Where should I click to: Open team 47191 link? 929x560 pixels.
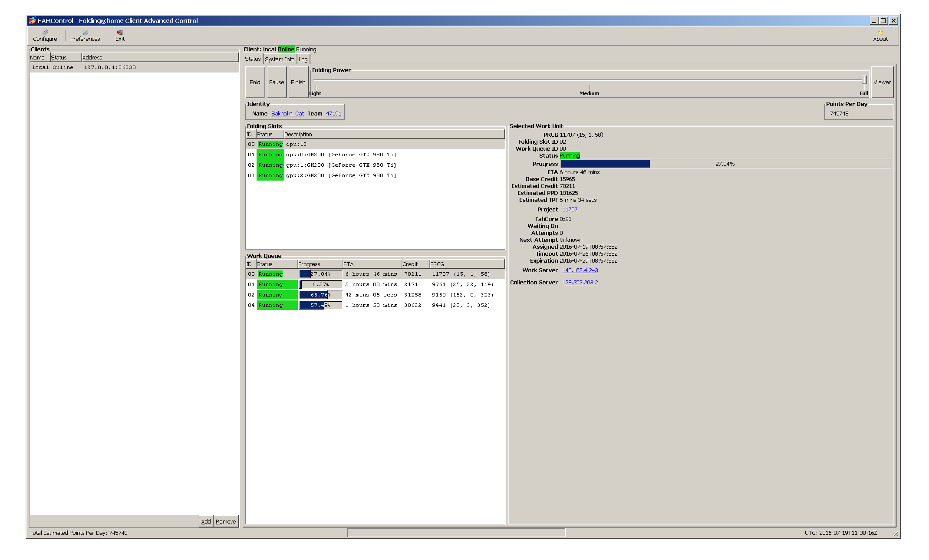(333, 113)
